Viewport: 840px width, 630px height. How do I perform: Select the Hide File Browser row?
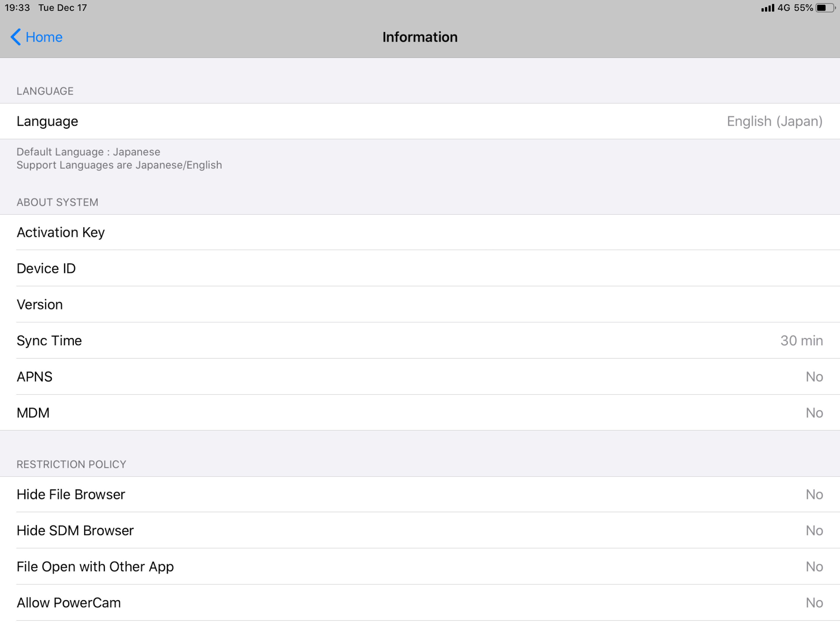click(x=420, y=494)
